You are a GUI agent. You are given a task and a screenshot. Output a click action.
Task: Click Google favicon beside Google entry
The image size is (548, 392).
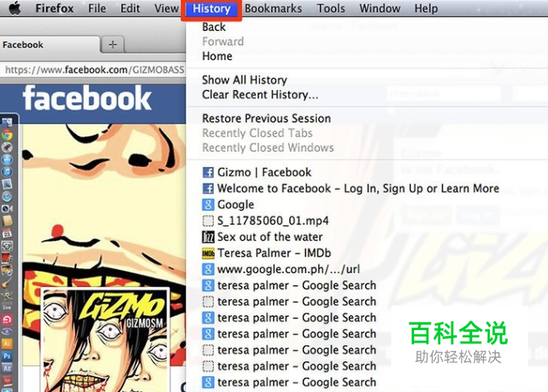[208, 204]
